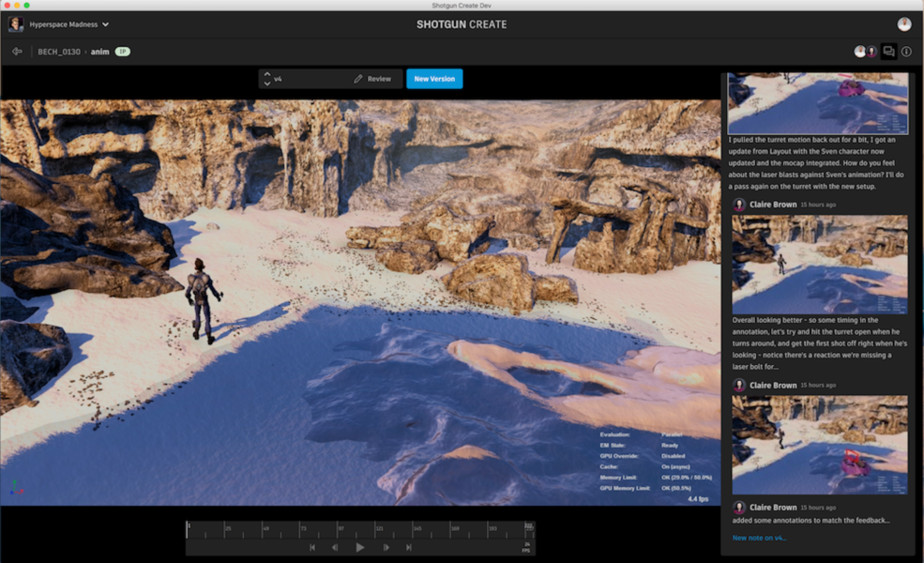
Task: Click the anim task breadcrumb
Action: [99, 52]
